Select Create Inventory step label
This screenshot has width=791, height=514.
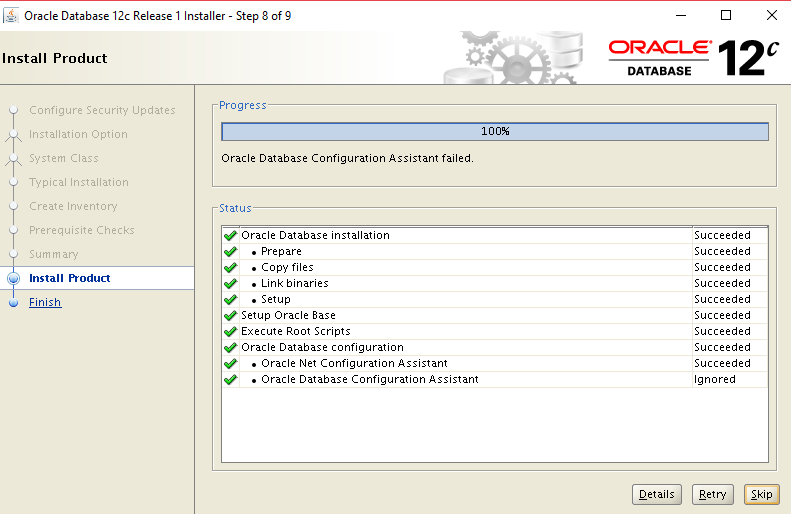[73, 206]
